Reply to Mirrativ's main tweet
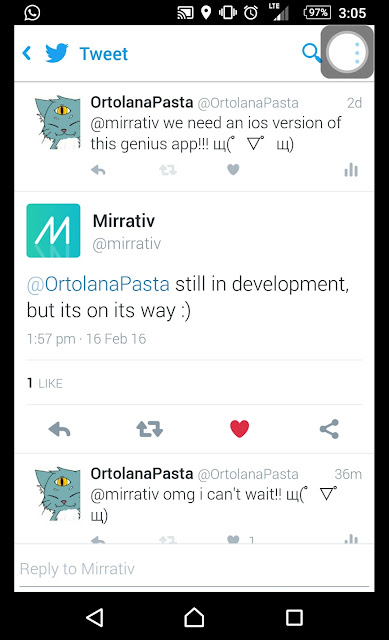 [x=60, y=429]
